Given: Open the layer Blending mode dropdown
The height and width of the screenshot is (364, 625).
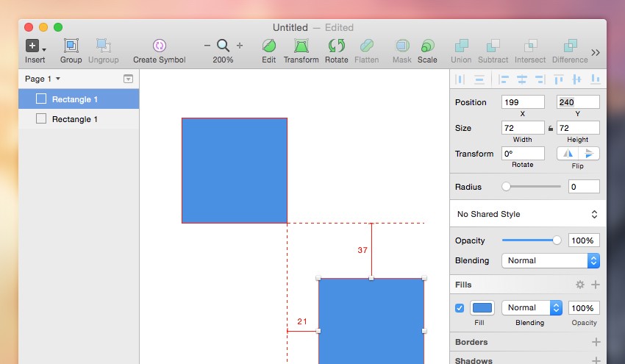Looking at the screenshot, I should [x=551, y=261].
